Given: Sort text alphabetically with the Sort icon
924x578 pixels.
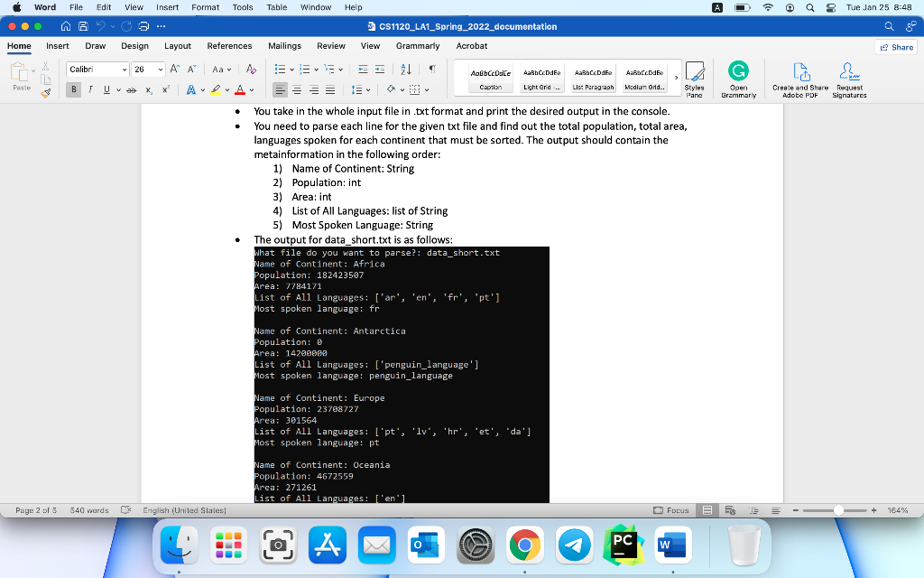Looking at the screenshot, I should (x=405, y=70).
